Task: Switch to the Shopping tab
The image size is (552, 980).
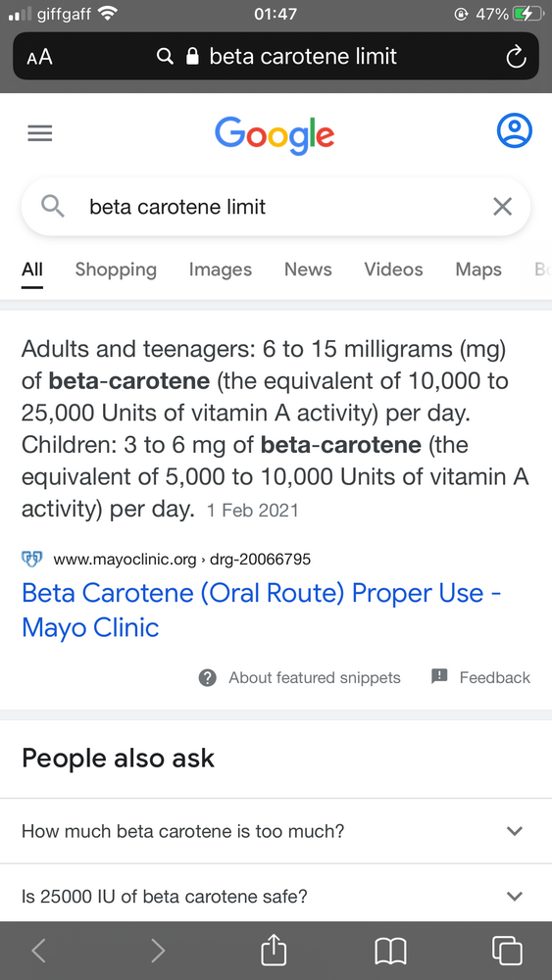Action: tap(116, 269)
